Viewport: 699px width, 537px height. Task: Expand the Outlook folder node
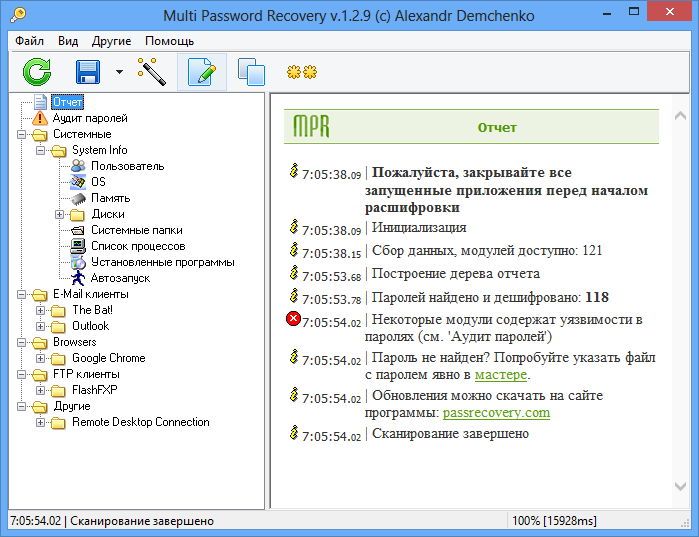pos(40,326)
